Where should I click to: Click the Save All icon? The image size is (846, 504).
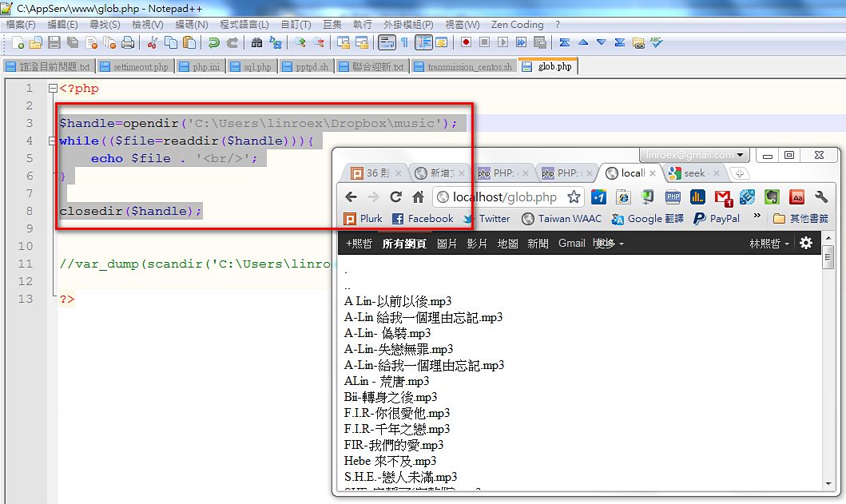[x=73, y=42]
